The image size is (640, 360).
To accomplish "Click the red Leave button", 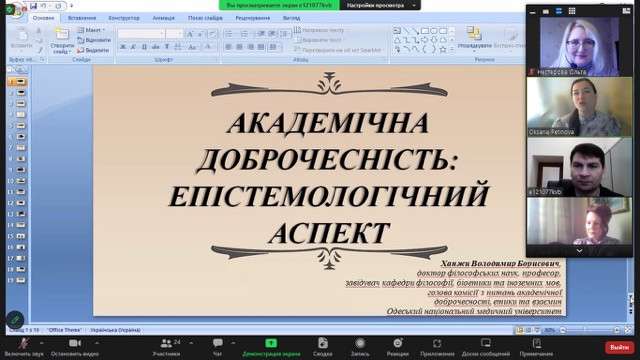I will pos(619,347).
